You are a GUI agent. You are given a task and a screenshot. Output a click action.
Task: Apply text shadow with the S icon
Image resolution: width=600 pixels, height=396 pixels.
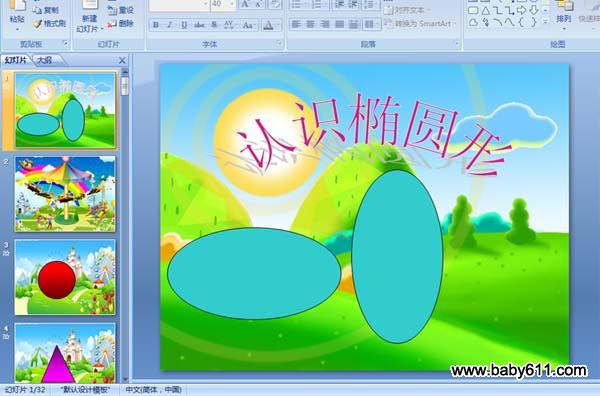214,25
